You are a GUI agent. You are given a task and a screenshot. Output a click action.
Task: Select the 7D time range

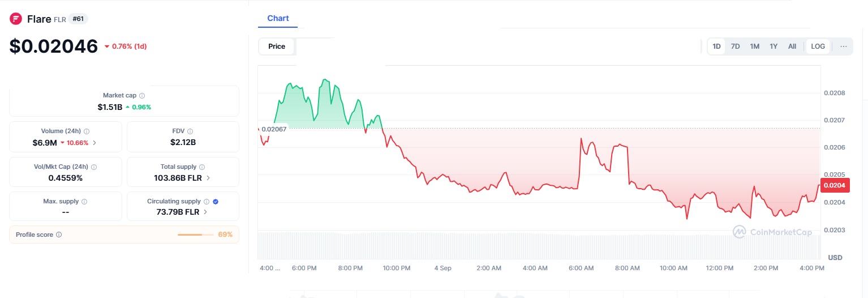[736, 46]
